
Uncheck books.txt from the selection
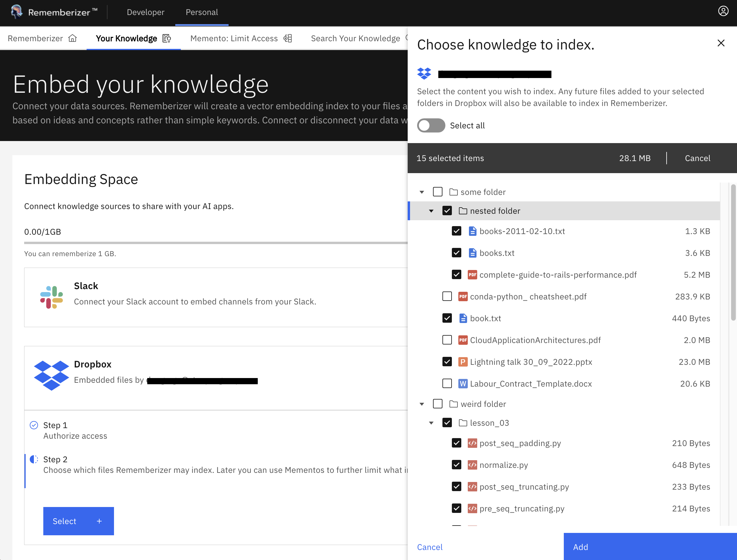pyautogui.click(x=456, y=253)
